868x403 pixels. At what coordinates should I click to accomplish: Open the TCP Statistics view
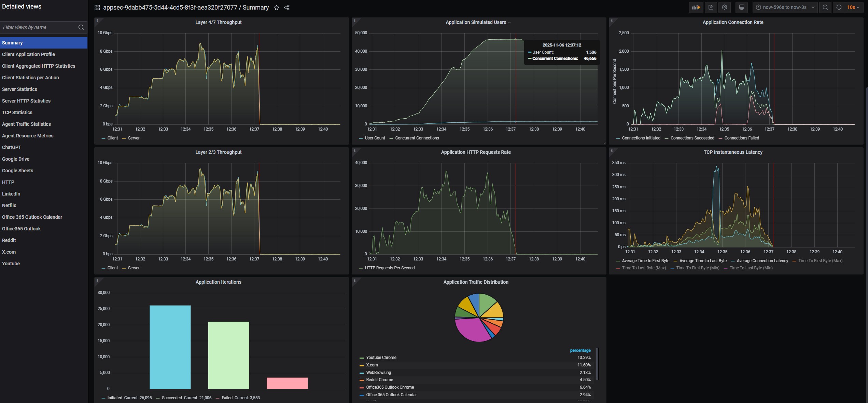17,112
